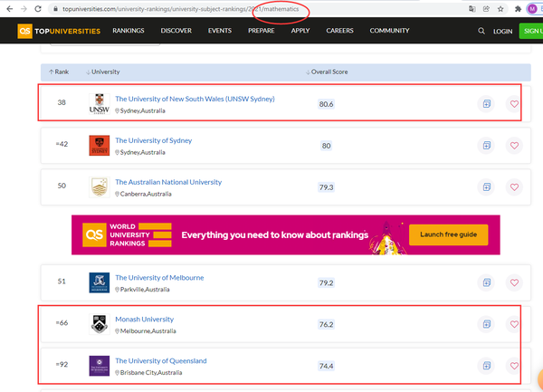Click the share page icon in address bar
The width and height of the screenshot is (543, 392).
point(486,9)
